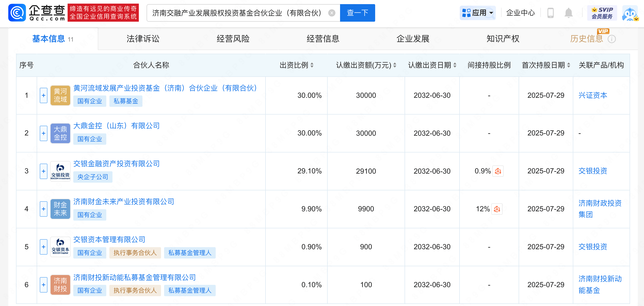This screenshot has width=644, height=306.
Task: Click the 查一下 search button
Action: tap(357, 13)
